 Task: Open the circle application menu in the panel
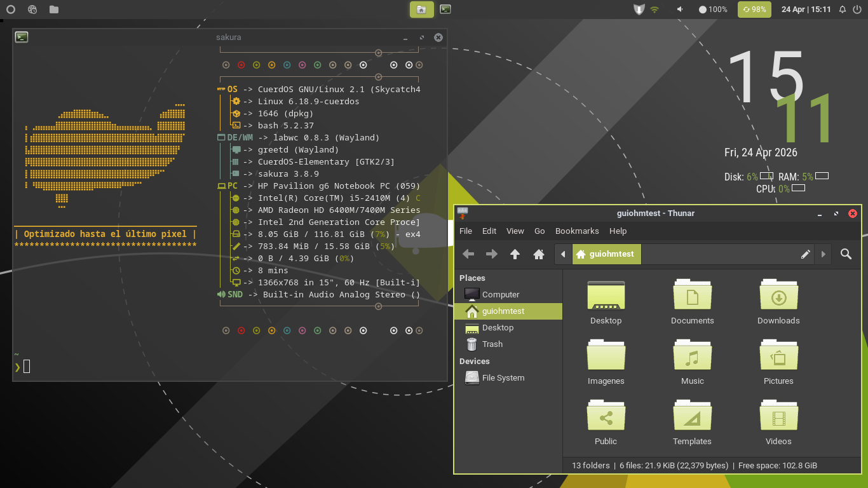coord(11,10)
